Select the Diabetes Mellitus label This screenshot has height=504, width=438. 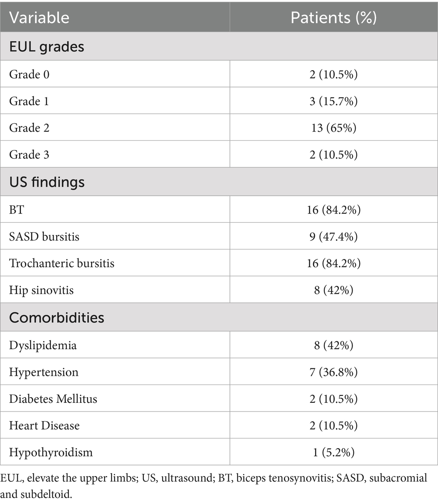click(53, 398)
